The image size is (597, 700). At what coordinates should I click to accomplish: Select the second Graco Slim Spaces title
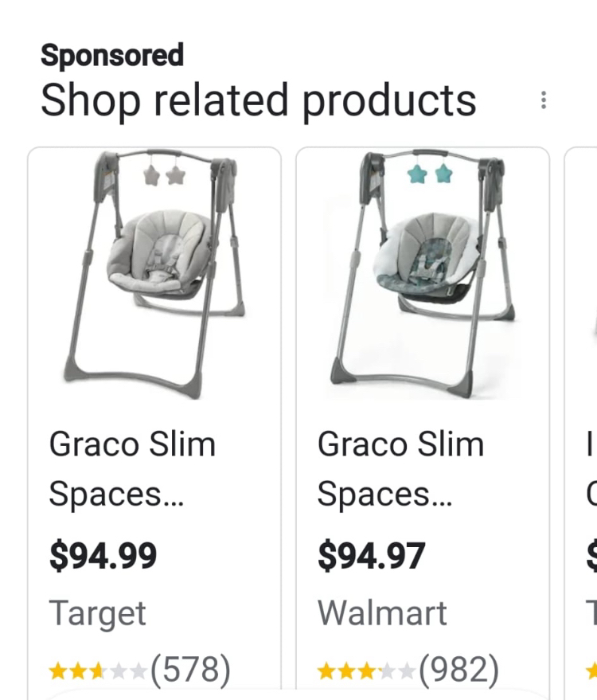[402, 468]
